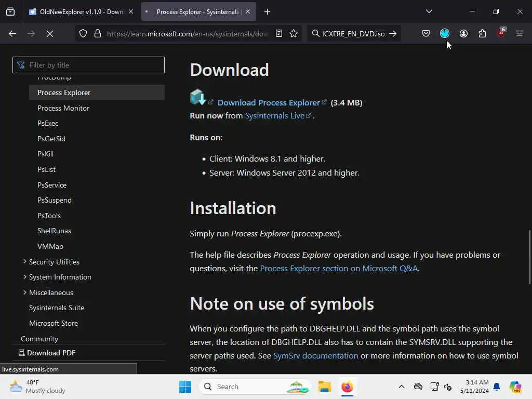The width and height of the screenshot is (532, 399).
Task: Open Firefox account menu
Action: tap(463, 34)
